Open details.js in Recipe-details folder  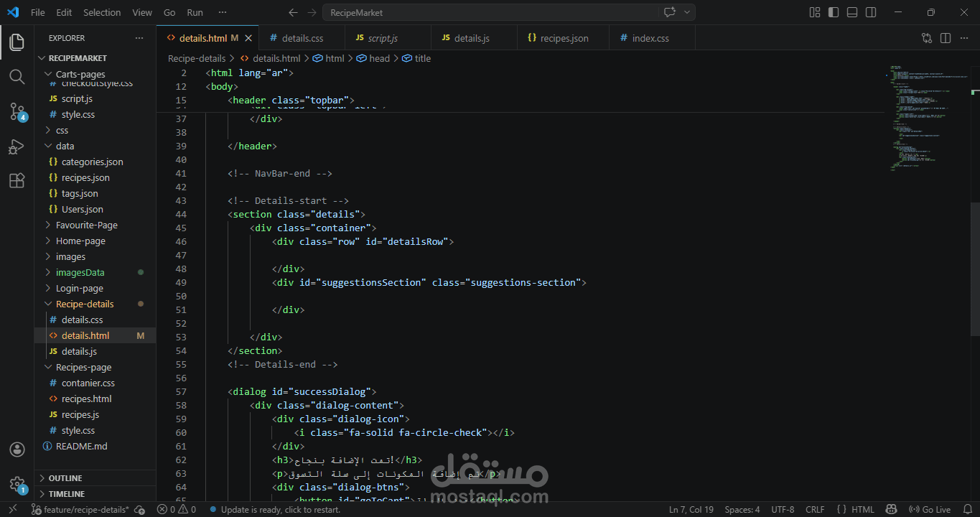click(95, 351)
